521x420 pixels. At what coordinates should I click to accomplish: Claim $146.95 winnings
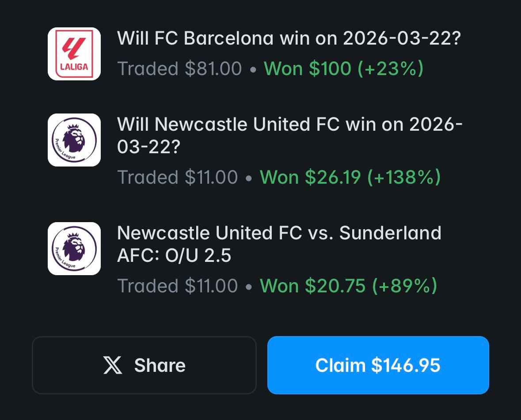pyautogui.click(x=378, y=365)
